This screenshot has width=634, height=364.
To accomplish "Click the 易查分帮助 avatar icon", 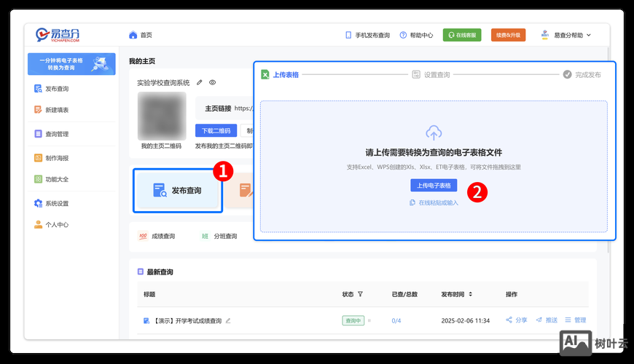I will [544, 35].
